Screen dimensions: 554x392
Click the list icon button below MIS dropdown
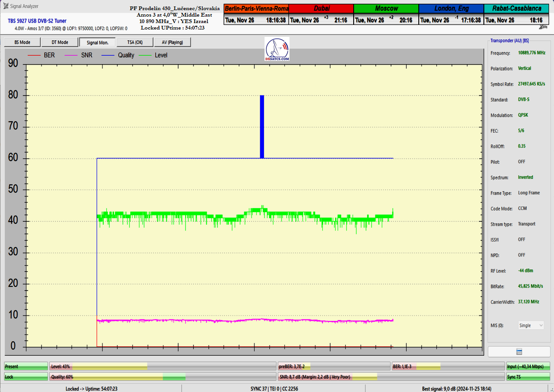519,351
